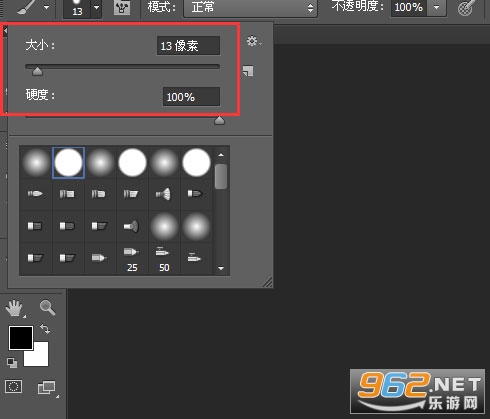Viewport: 490px width, 419px height.
Task: Click the 不透明度 opacity label
Action: 358,6
